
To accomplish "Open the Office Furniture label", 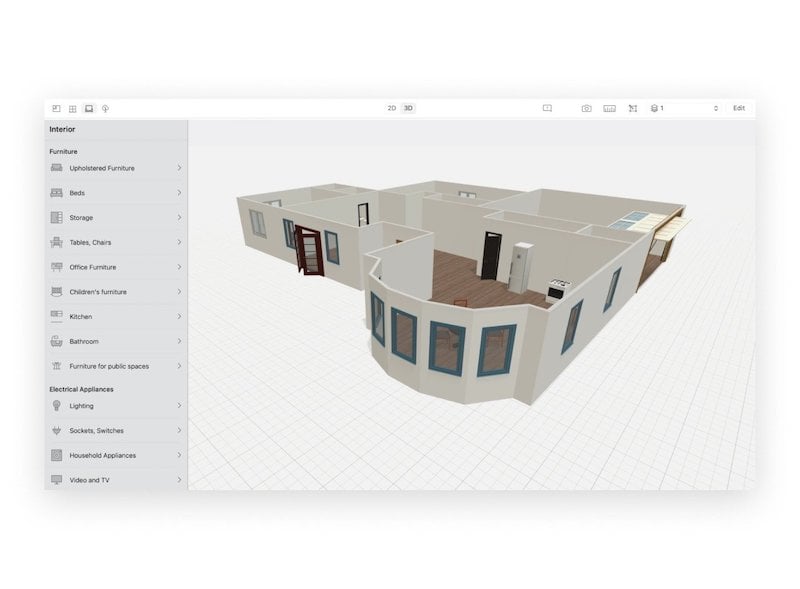I will (x=93, y=267).
